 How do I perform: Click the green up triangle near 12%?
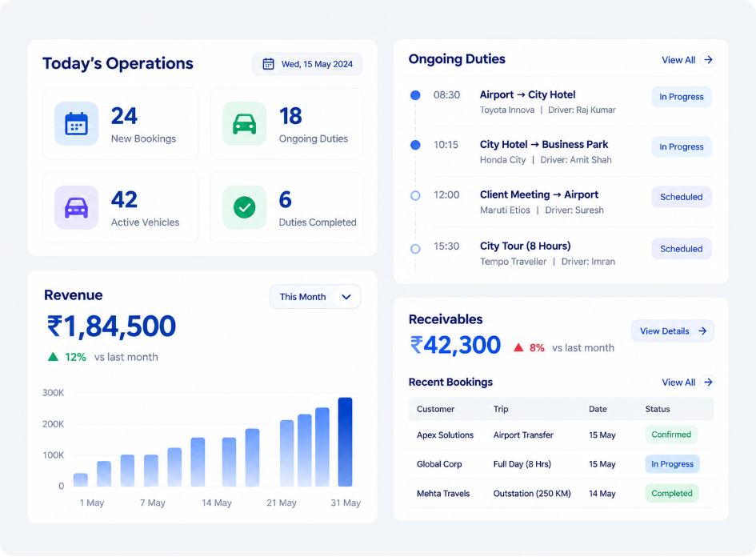pyautogui.click(x=53, y=357)
